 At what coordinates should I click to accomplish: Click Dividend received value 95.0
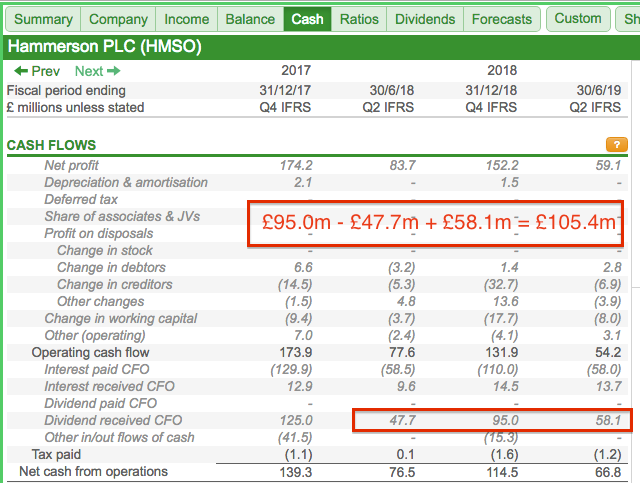pos(505,421)
